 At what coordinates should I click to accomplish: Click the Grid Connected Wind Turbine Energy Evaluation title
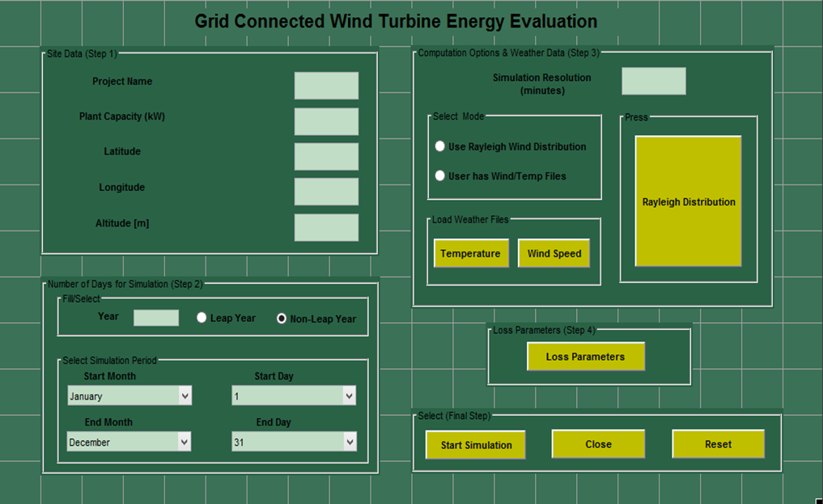(396, 22)
